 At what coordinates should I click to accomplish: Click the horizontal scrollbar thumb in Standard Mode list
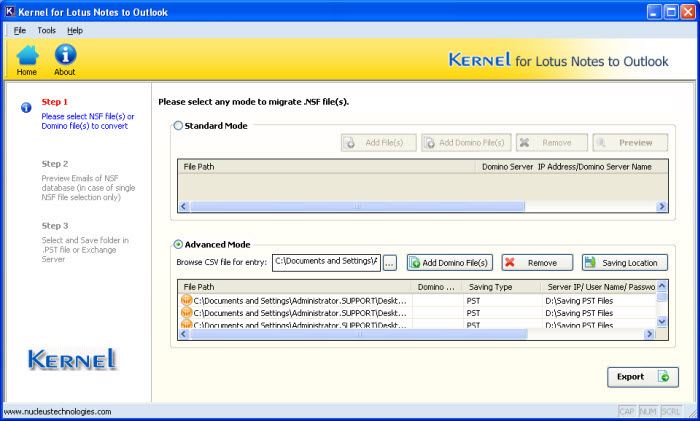(x=357, y=206)
